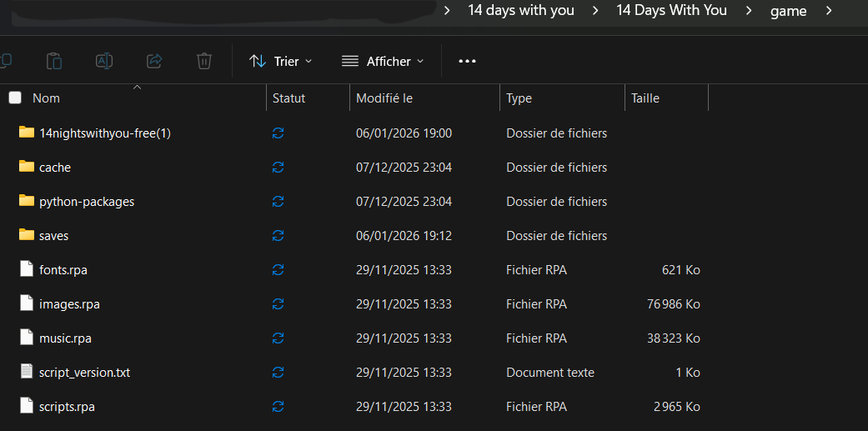Expand chevron after 14 days with you breadcrumb

tap(595, 11)
